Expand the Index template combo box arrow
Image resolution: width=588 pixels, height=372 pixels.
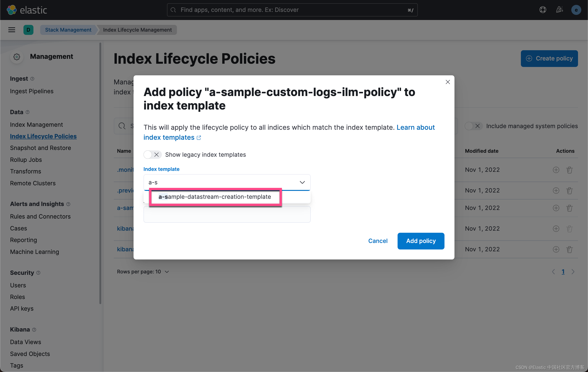click(302, 182)
